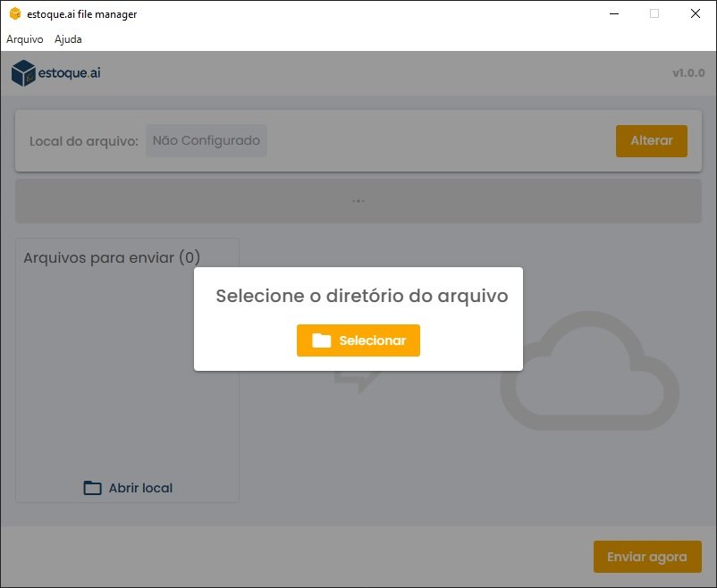717x588 pixels.
Task: Click the v1.0.0 version label
Action: point(688,72)
